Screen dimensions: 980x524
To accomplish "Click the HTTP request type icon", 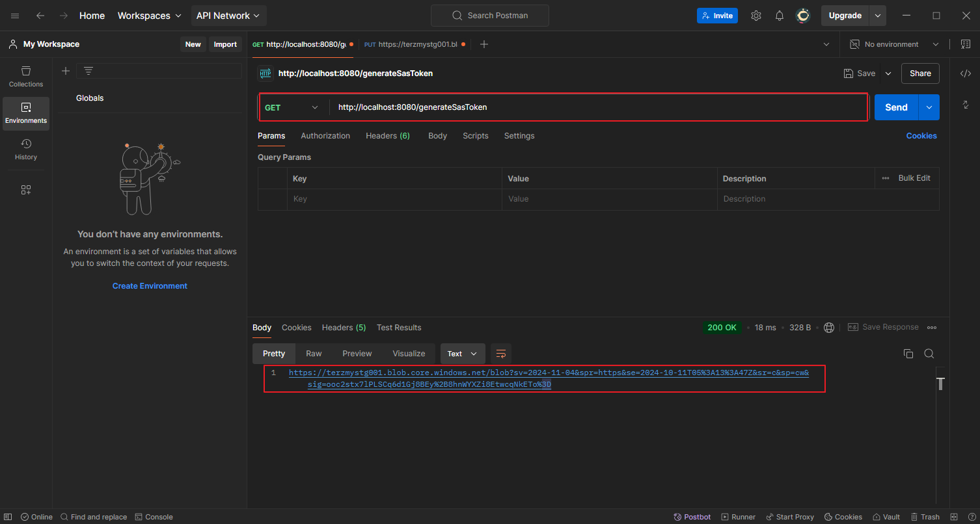I will [x=265, y=73].
